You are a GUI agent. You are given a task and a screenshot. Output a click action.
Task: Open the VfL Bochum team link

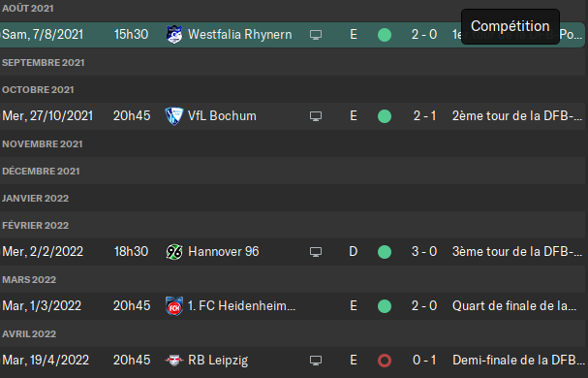(222, 116)
